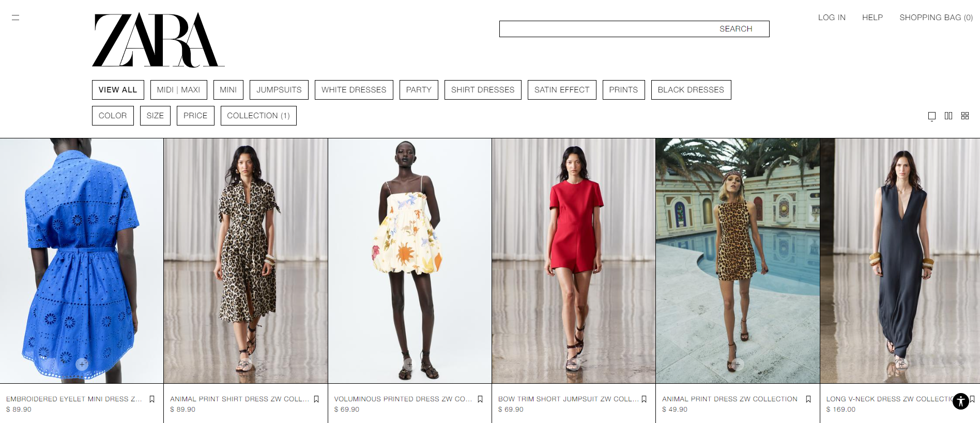Quick-add plus icon on long V-neck dress
The width and height of the screenshot is (980, 423).
point(902,364)
